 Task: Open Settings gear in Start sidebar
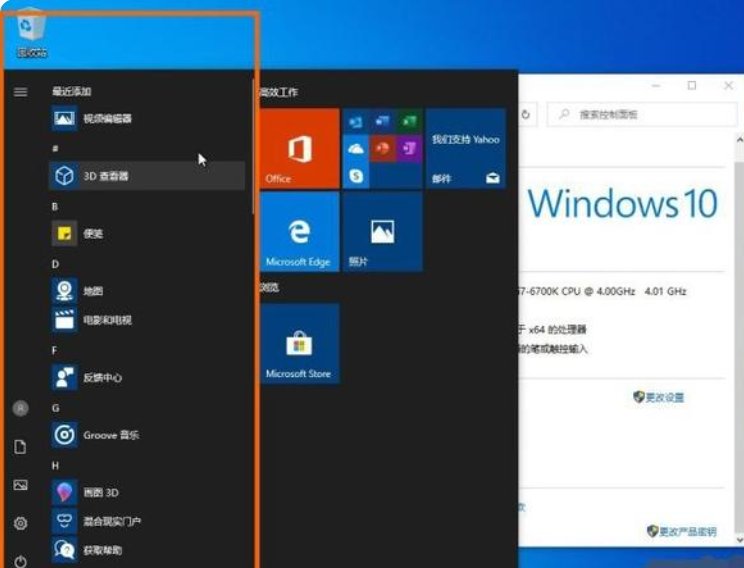[x=20, y=523]
